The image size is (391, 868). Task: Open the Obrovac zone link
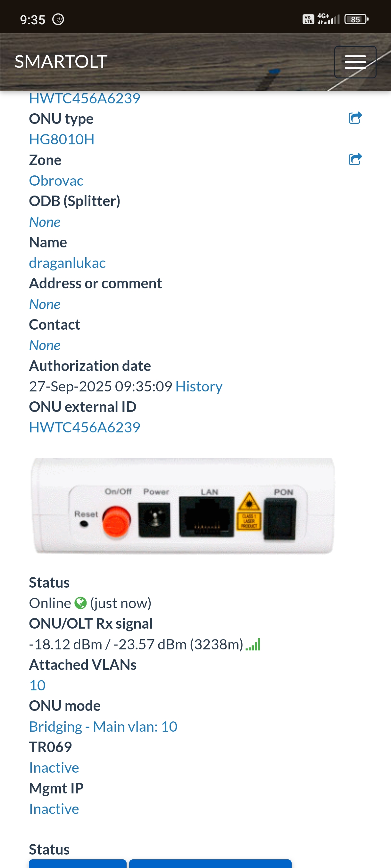click(56, 181)
